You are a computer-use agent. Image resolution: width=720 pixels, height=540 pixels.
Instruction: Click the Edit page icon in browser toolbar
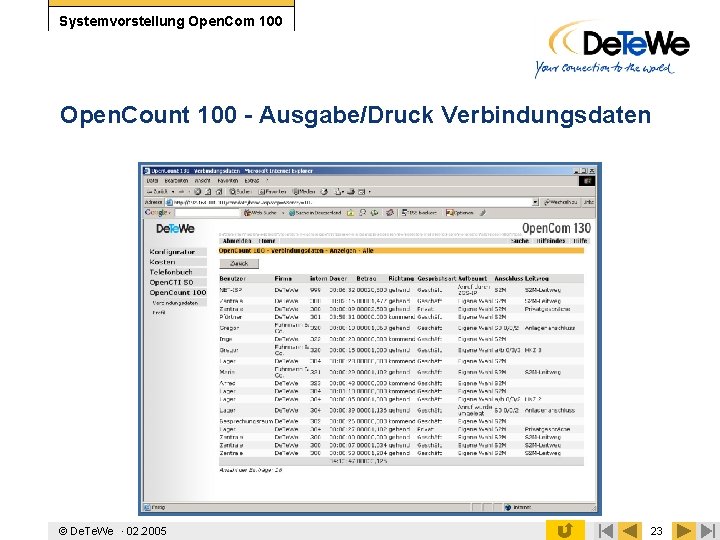click(x=361, y=191)
